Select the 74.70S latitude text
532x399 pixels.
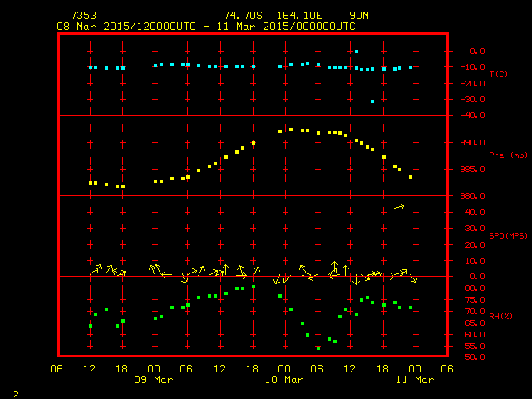pos(239,16)
